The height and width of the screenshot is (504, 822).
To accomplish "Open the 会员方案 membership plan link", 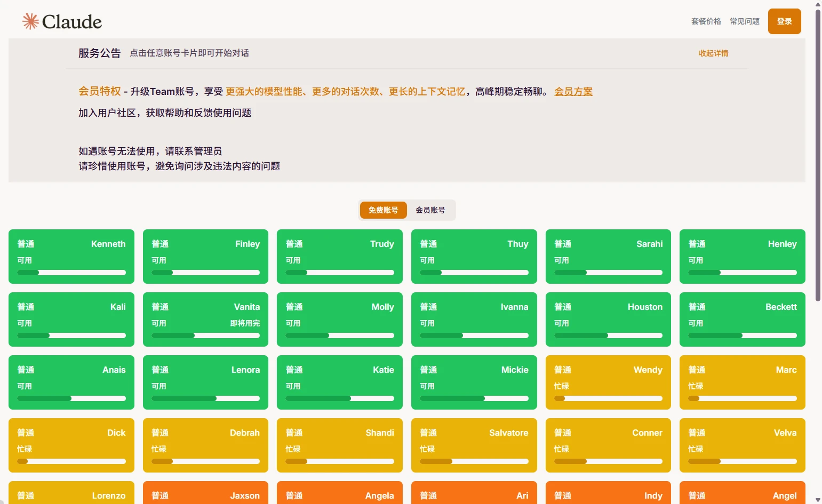I will click(573, 92).
